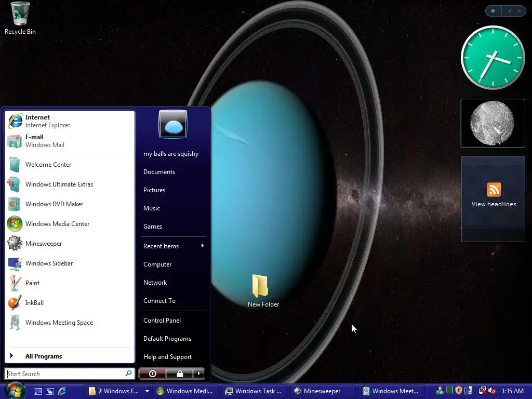Select Recycle Bin desktop icon
532x399 pixels.
(20, 19)
